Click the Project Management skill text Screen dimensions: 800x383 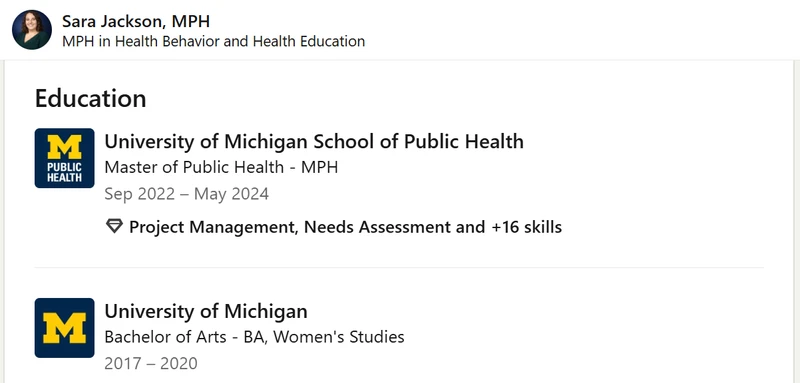[x=213, y=226]
